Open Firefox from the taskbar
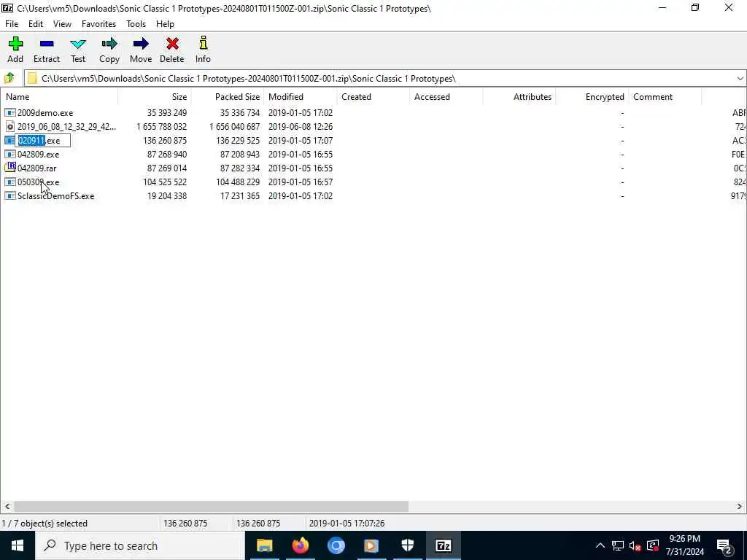 [x=300, y=545]
